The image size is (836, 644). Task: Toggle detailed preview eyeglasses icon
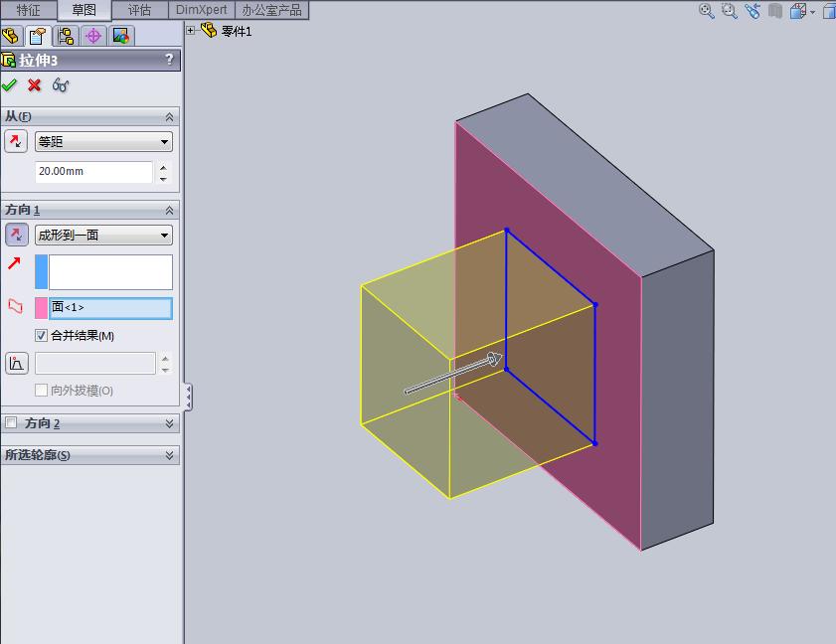pyautogui.click(x=61, y=84)
